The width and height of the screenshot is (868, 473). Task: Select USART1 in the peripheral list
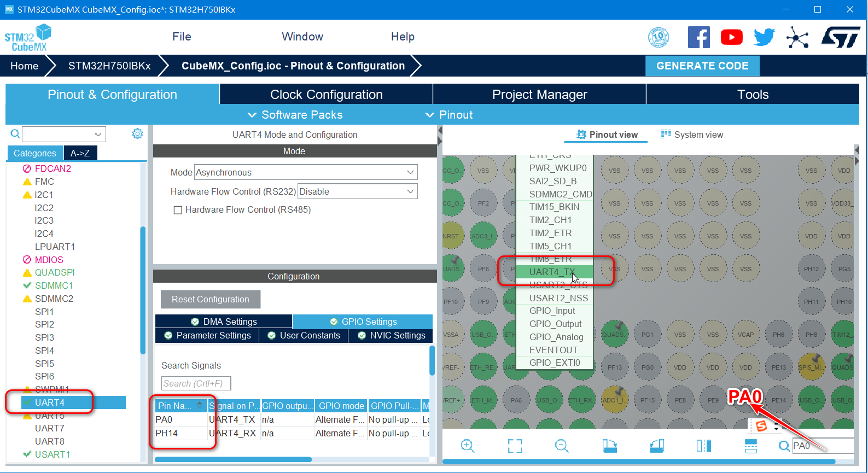tap(53, 454)
